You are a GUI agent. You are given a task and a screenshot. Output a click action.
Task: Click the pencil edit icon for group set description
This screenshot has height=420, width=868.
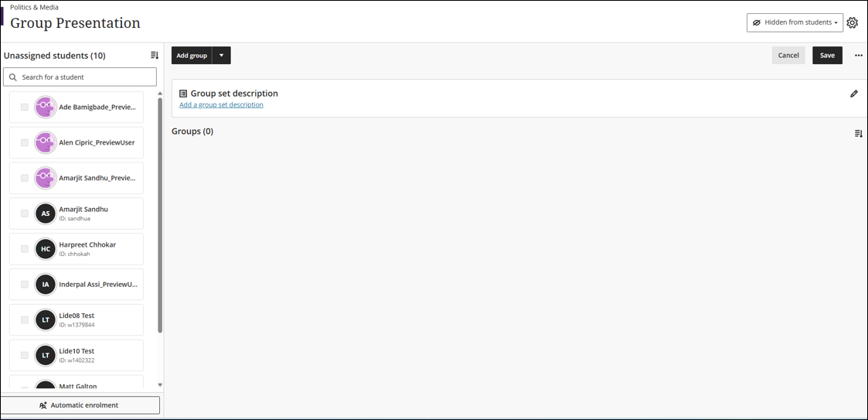(x=853, y=94)
